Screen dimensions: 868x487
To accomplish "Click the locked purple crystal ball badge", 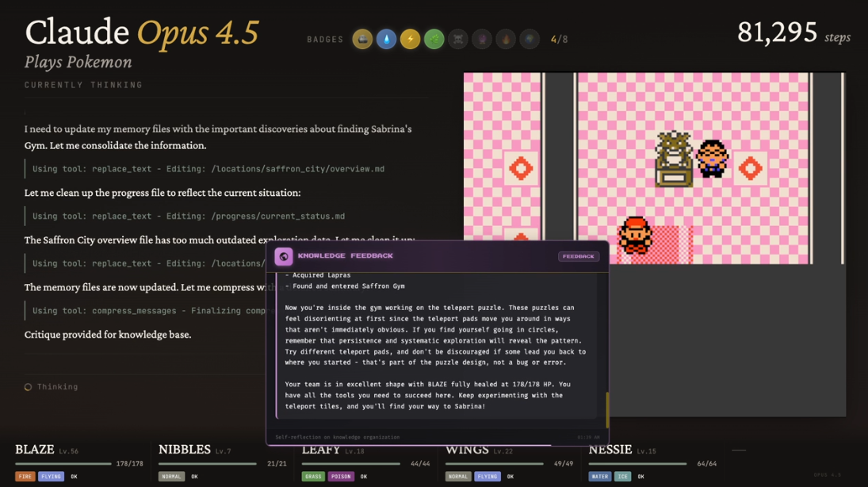I will (482, 40).
